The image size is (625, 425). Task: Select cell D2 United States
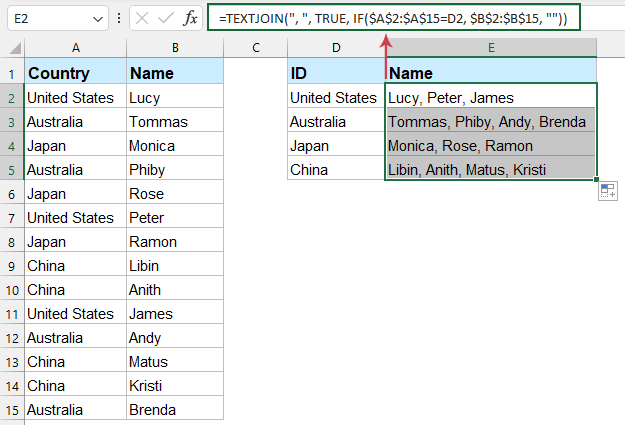(336, 96)
